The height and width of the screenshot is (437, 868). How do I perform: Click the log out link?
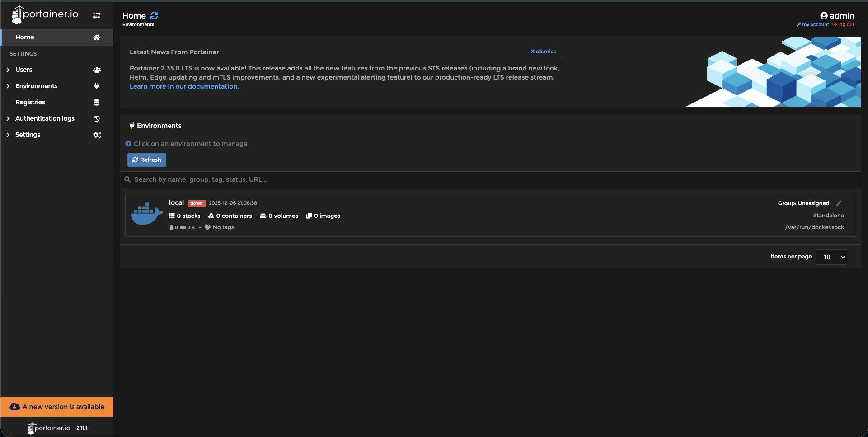843,25
